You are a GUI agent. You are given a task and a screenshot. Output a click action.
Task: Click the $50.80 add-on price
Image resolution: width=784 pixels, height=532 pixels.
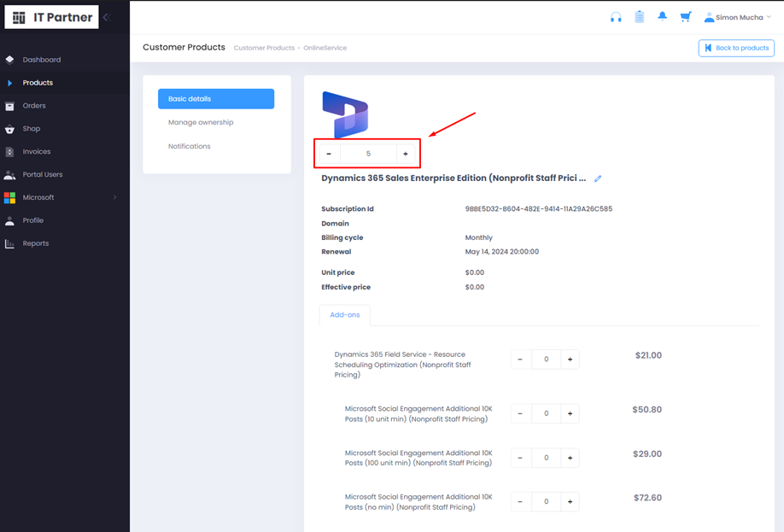click(647, 410)
